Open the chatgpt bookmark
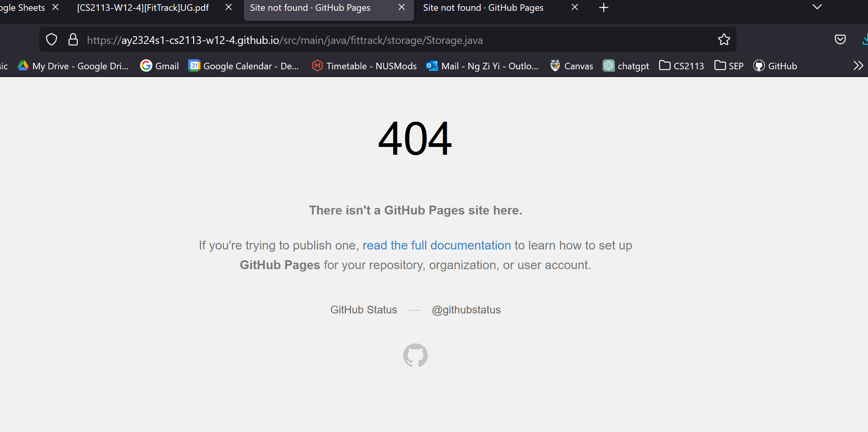This screenshot has width=868, height=432. tap(626, 66)
